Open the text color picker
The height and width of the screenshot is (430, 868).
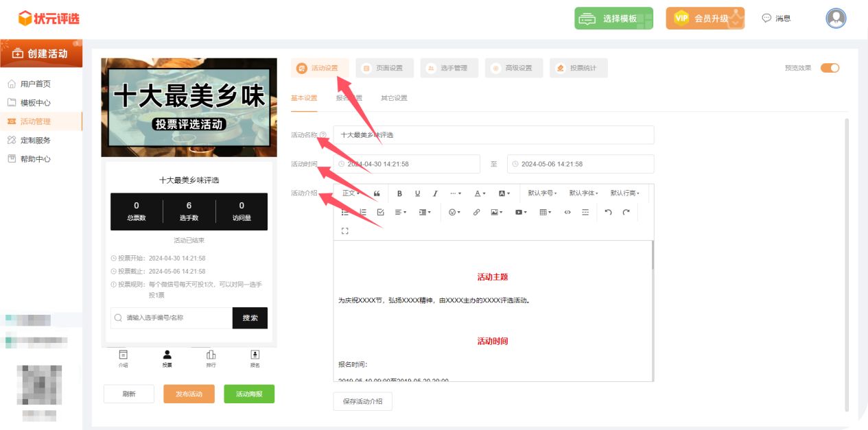click(x=480, y=193)
